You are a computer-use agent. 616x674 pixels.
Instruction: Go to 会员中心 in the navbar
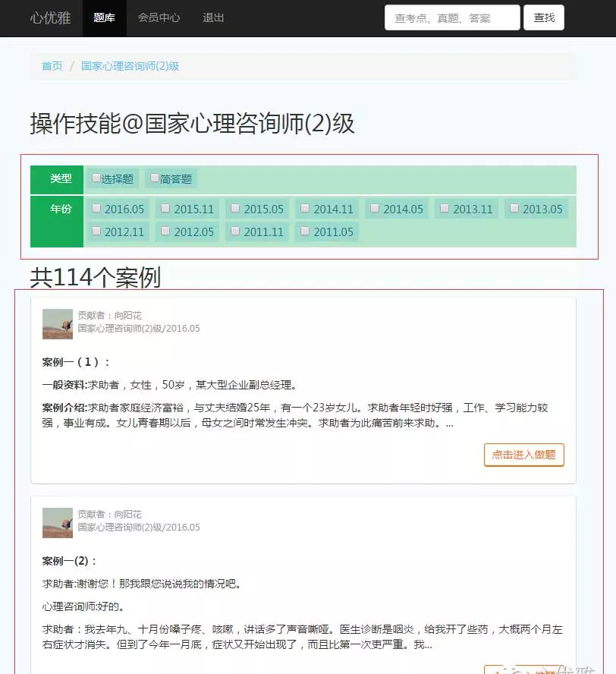tap(159, 18)
